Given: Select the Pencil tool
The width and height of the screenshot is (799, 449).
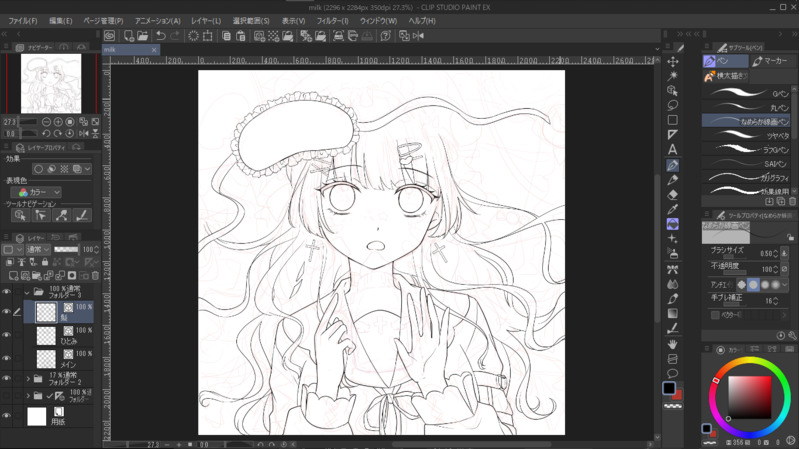Looking at the screenshot, I should 673,180.
